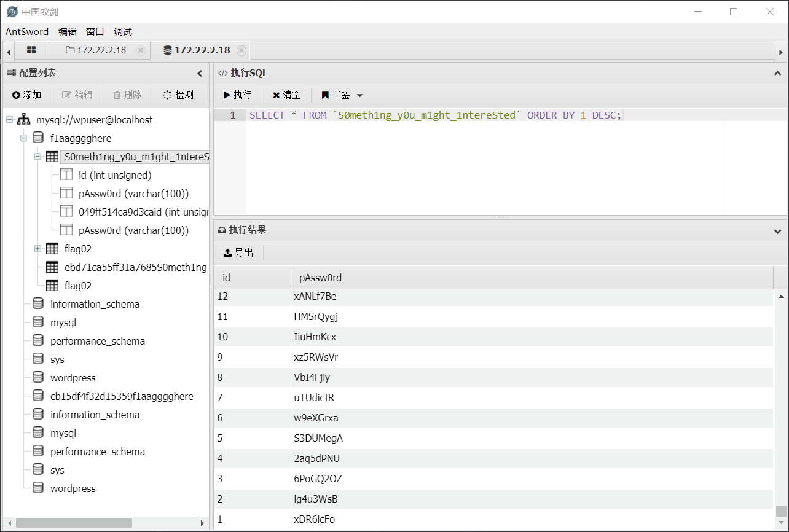Click the Execute SQL play button
Screen dimensions: 789x532
tap(237, 95)
